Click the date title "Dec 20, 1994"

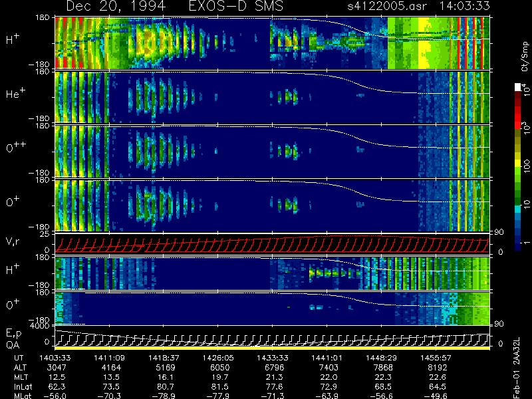[116, 6]
